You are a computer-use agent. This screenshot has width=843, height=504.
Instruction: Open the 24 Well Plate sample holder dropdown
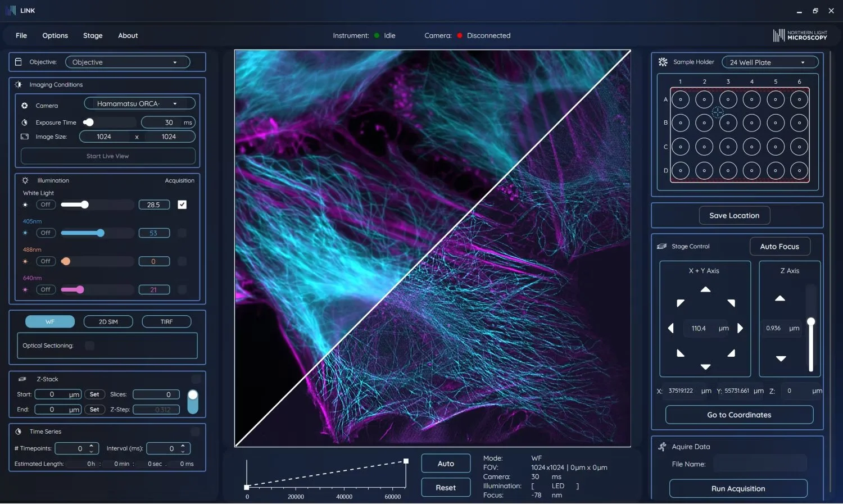tap(770, 62)
